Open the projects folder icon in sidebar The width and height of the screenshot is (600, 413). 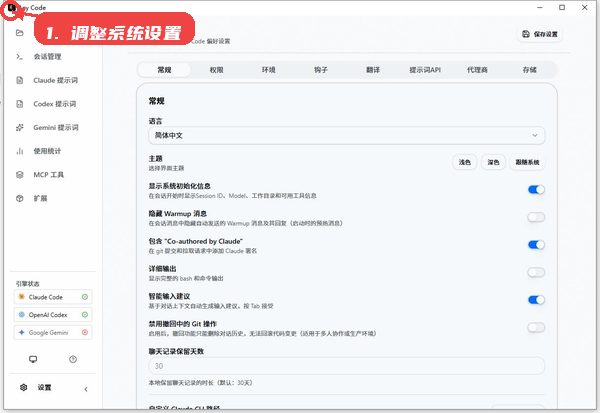point(20,33)
